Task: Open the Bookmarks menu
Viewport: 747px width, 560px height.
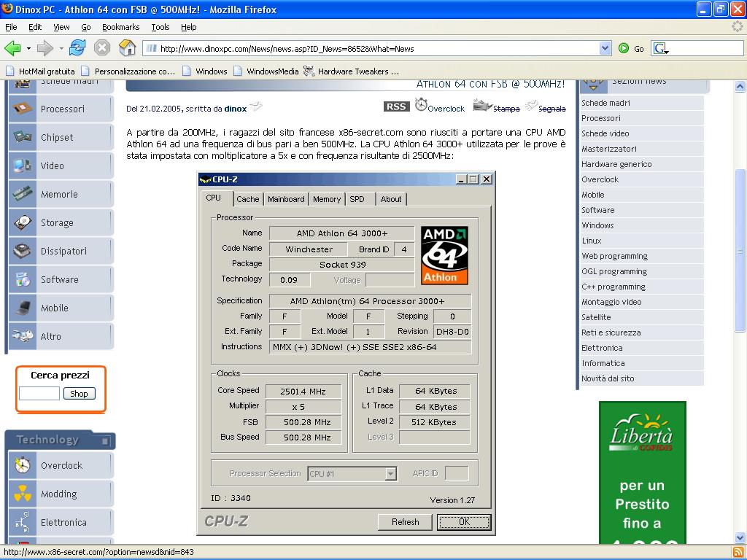Action: click(x=120, y=27)
